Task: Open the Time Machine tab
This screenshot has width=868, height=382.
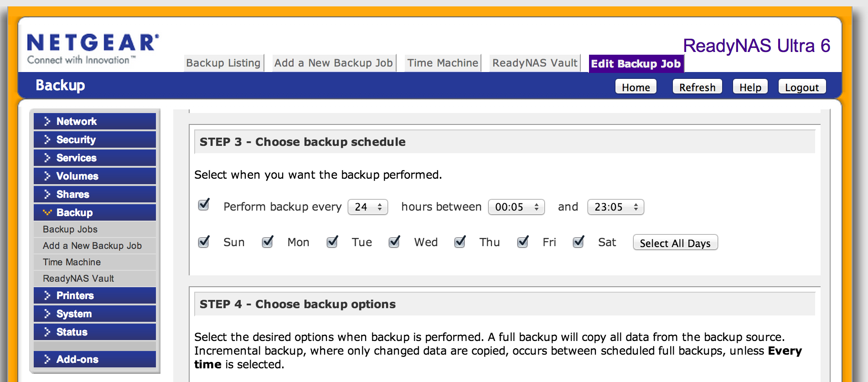Action: (443, 63)
